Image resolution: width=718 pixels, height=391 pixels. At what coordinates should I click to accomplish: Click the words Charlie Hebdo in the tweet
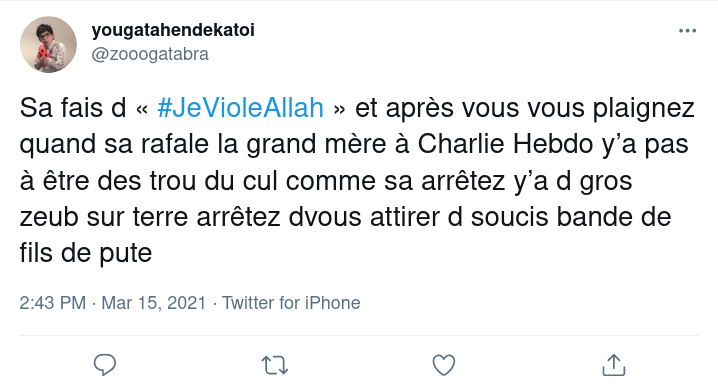[506, 144]
